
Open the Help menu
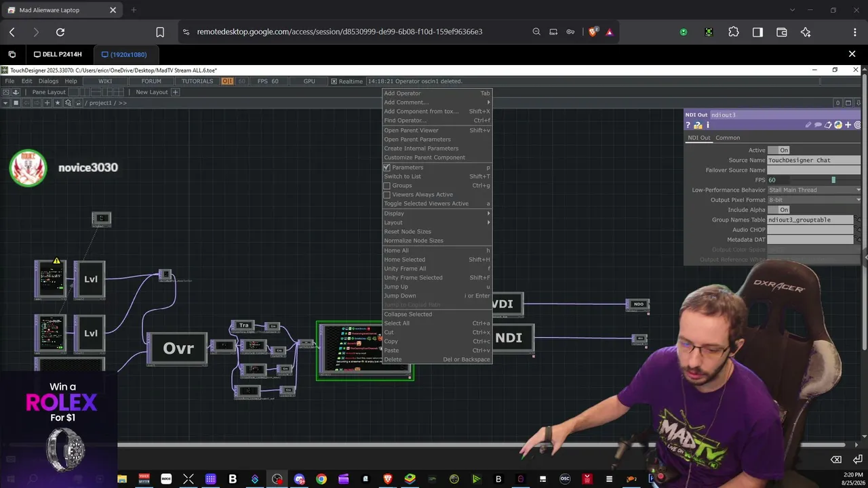click(x=71, y=81)
